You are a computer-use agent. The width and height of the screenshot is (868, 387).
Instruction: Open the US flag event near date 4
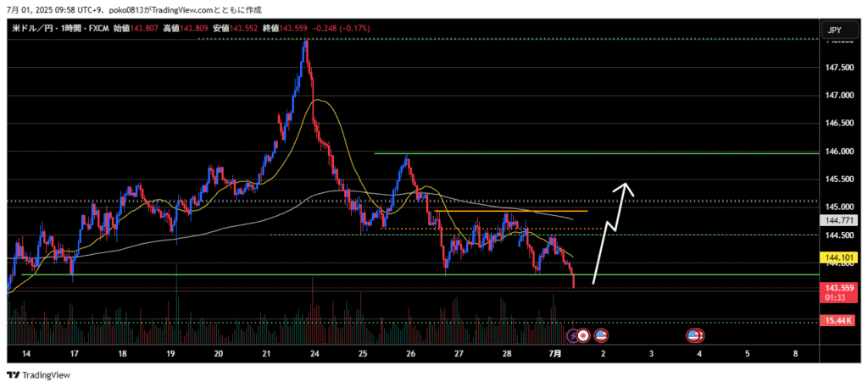(694, 335)
